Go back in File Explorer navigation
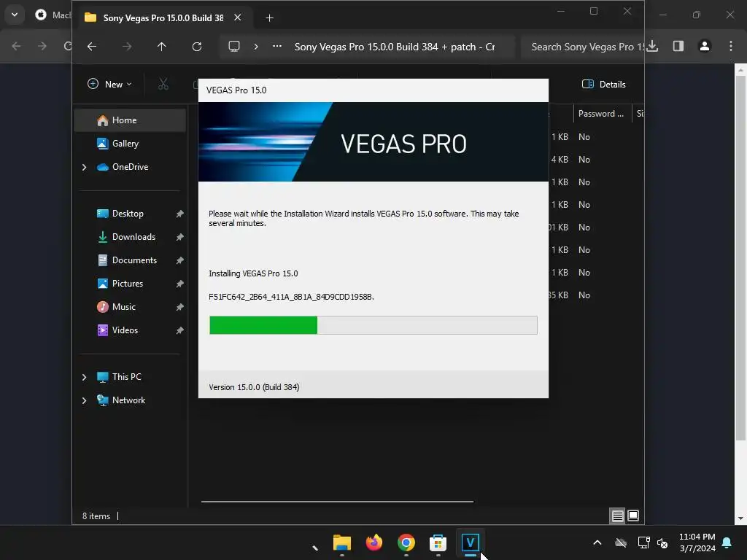The image size is (747, 560). pos(92,47)
